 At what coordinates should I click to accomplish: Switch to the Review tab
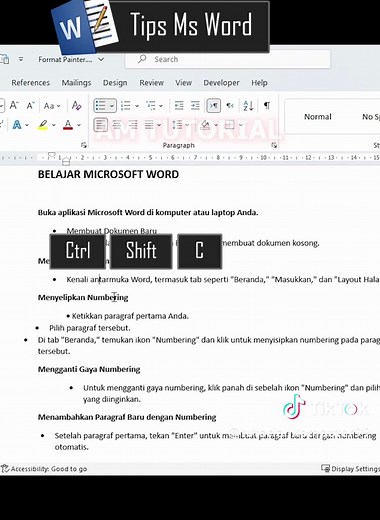[151, 83]
